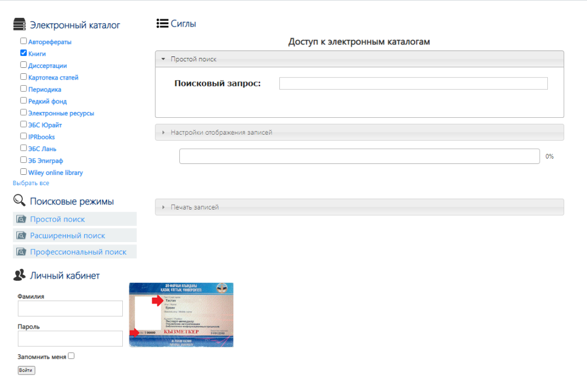Viewport: 587px width, 392px height.
Task: Enable the Диссертации checkbox
Action: (x=23, y=65)
